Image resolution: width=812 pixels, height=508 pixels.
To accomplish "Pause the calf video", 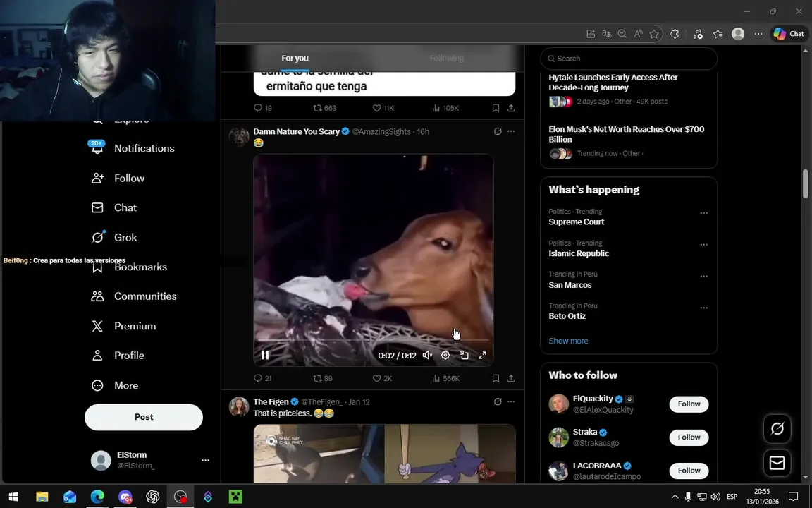I will pos(264,355).
